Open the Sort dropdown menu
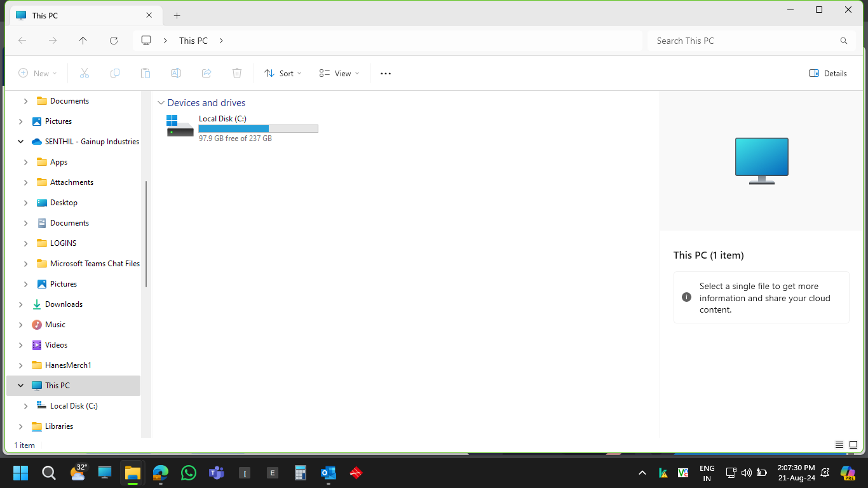The width and height of the screenshot is (868, 488). [x=283, y=74]
